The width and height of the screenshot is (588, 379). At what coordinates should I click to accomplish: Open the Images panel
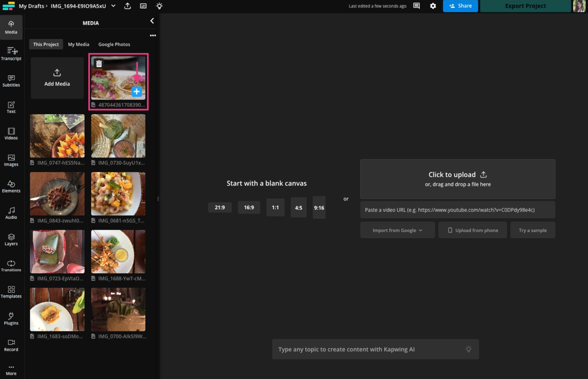click(x=11, y=160)
